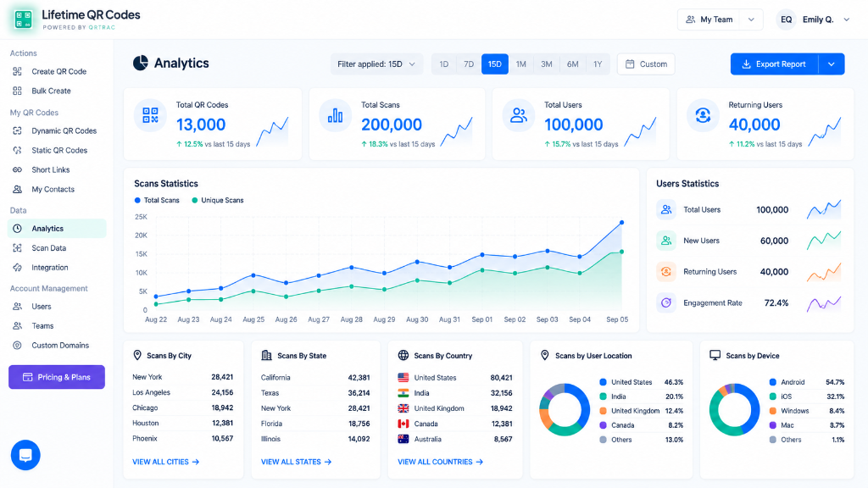Click the Engagement Rate purple icon
Screen dimensions: 868x488
(666, 302)
